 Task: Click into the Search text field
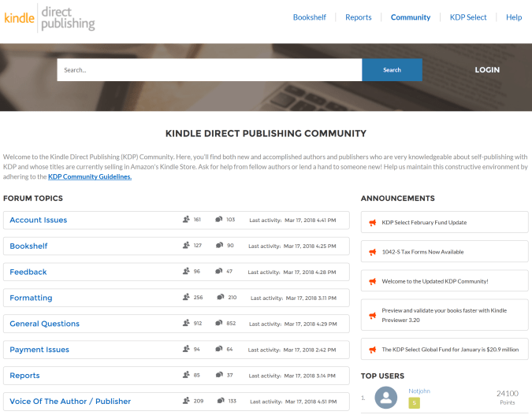click(209, 70)
